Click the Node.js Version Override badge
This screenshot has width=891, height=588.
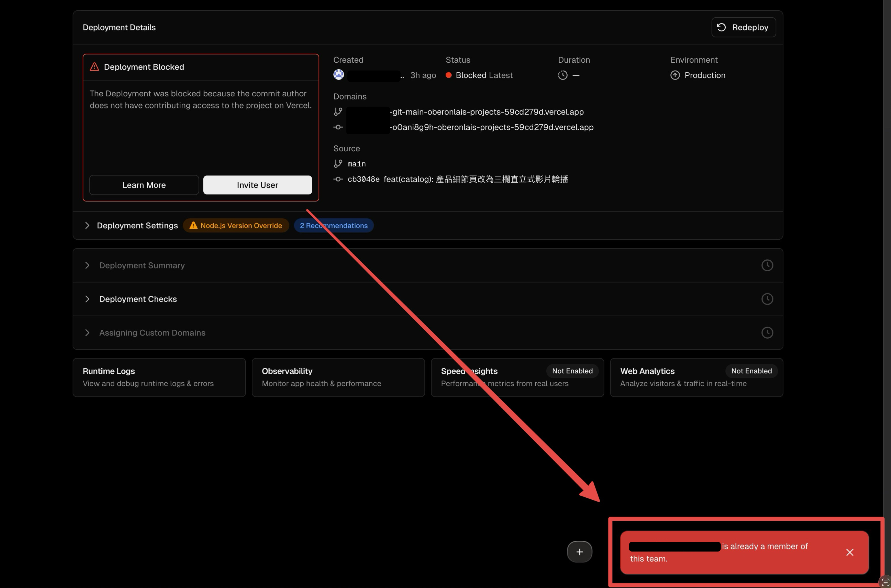tap(236, 225)
